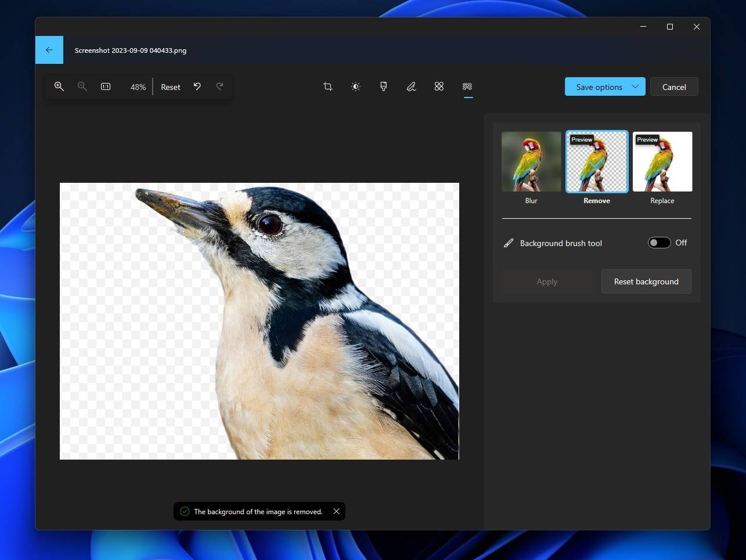Screen dimensions: 746x560
Task: Select the Blur background preview
Action: click(x=531, y=161)
